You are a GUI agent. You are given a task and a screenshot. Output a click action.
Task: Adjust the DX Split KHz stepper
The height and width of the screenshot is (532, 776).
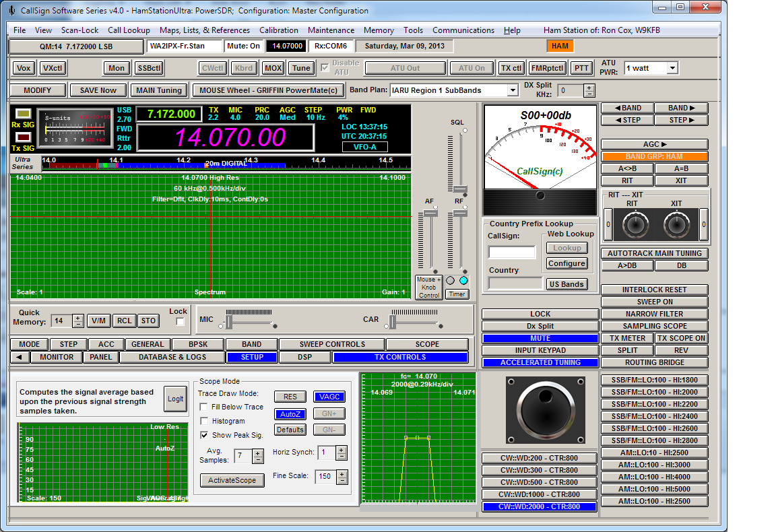[589, 90]
